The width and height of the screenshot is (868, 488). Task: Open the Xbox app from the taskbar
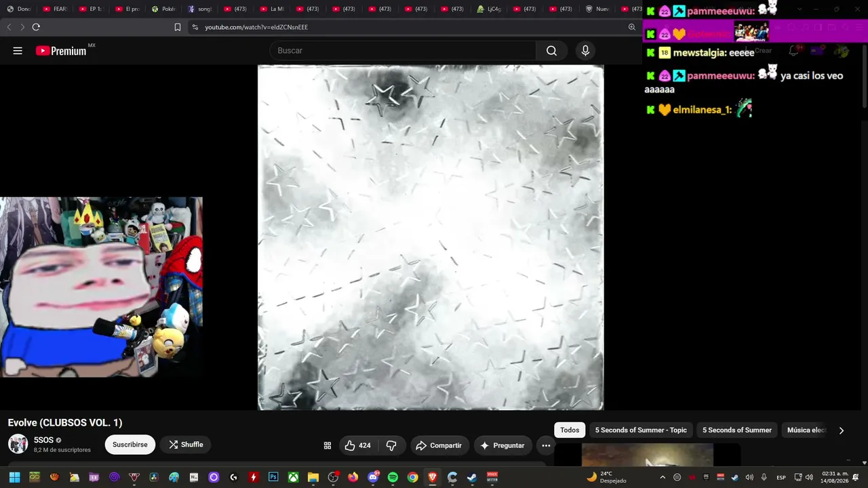pyautogui.click(x=293, y=477)
